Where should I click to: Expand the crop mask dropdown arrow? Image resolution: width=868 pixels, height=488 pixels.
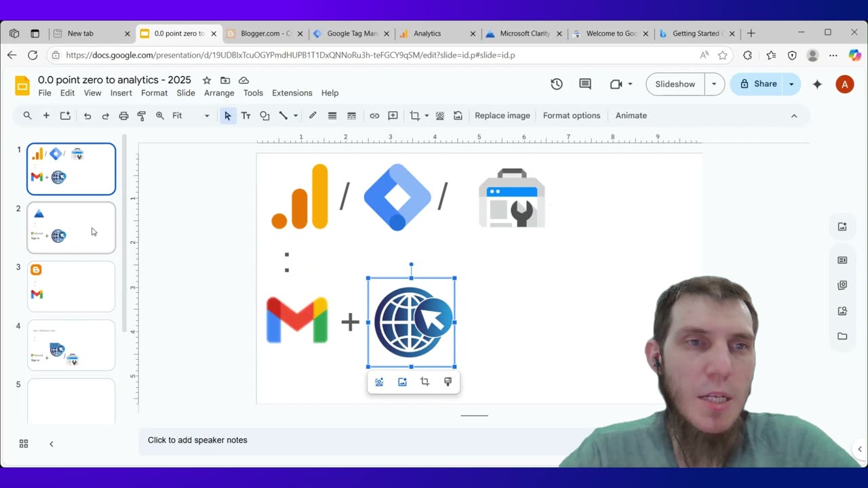pos(427,116)
